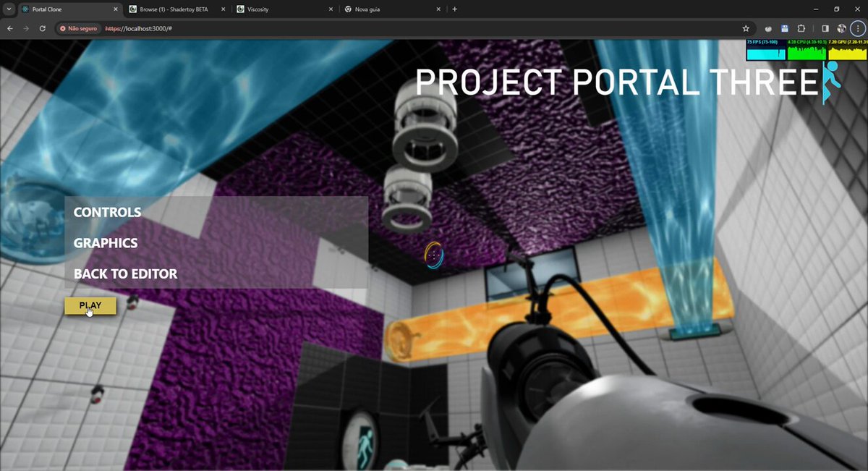Click the PROJECT PORTAL THREE title
Screen dimensions: 868x471
pos(617,82)
